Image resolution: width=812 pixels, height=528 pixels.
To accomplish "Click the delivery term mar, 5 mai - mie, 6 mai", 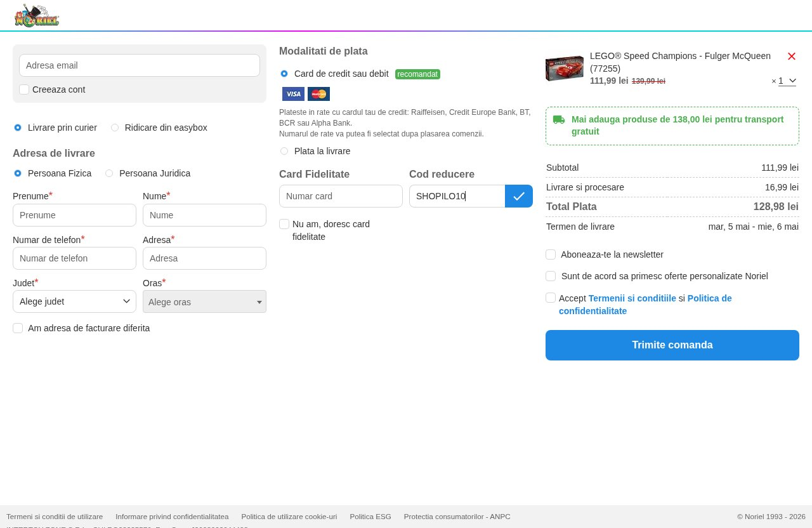I will (754, 227).
